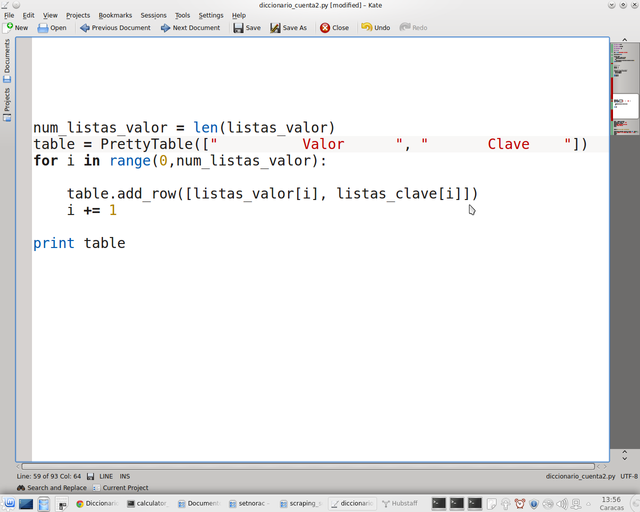Open the Sessions menu

point(153,16)
